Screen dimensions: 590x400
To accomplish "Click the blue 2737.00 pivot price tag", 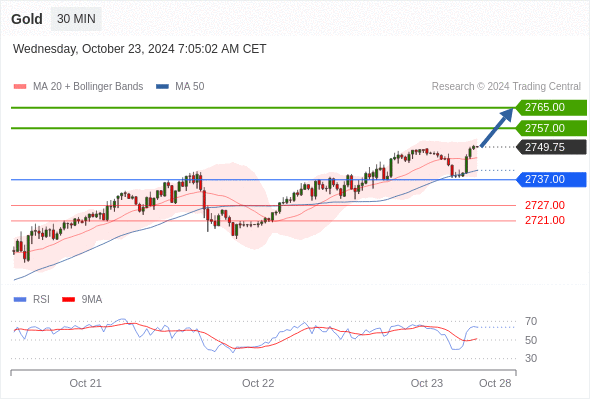I will (x=551, y=179).
